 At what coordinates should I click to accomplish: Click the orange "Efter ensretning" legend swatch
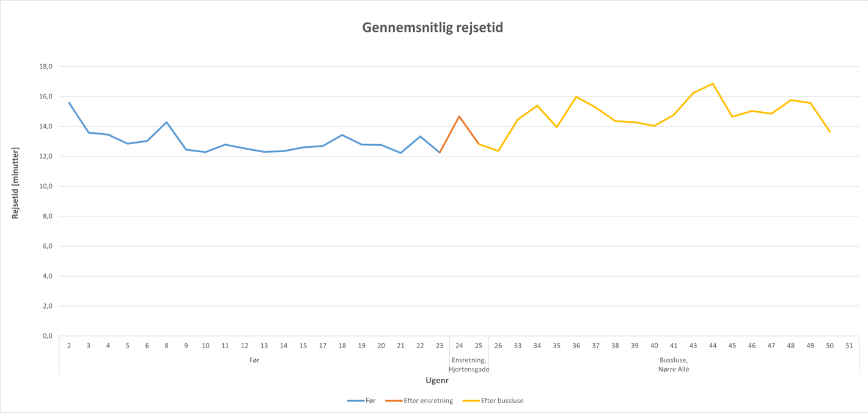393,401
